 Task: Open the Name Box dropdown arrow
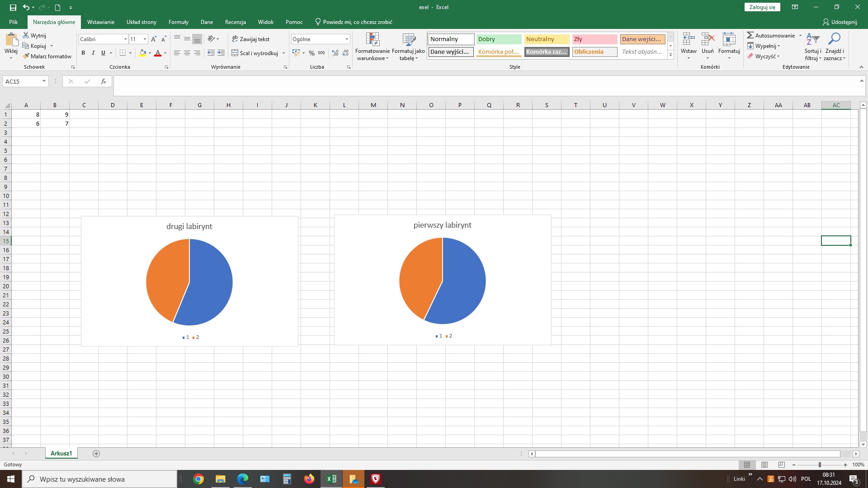pos(44,81)
